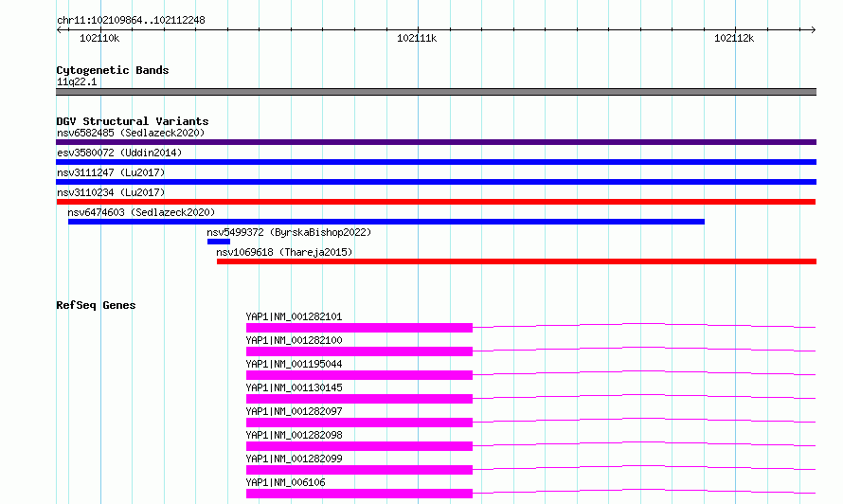Click the 102111k ruler label
843x504 pixels.
[x=417, y=38]
